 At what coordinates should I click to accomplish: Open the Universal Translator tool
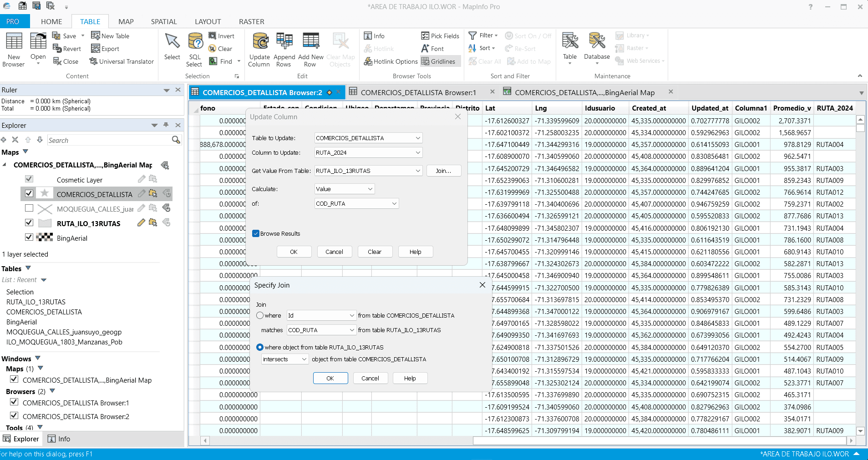click(122, 61)
